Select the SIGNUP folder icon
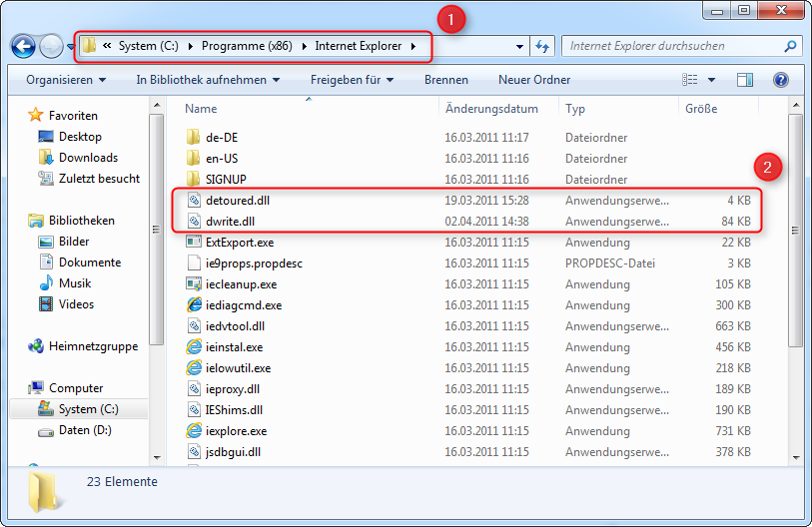The height and width of the screenshot is (527, 812). (x=193, y=179)
